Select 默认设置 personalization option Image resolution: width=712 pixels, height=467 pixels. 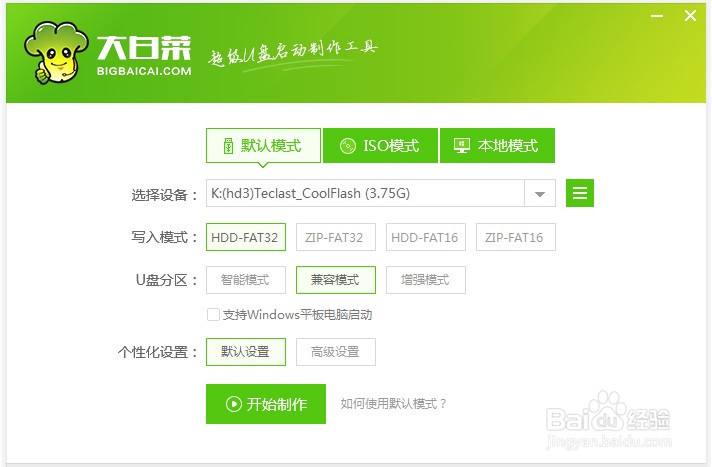pyautogui.click(x=246, y=352)
